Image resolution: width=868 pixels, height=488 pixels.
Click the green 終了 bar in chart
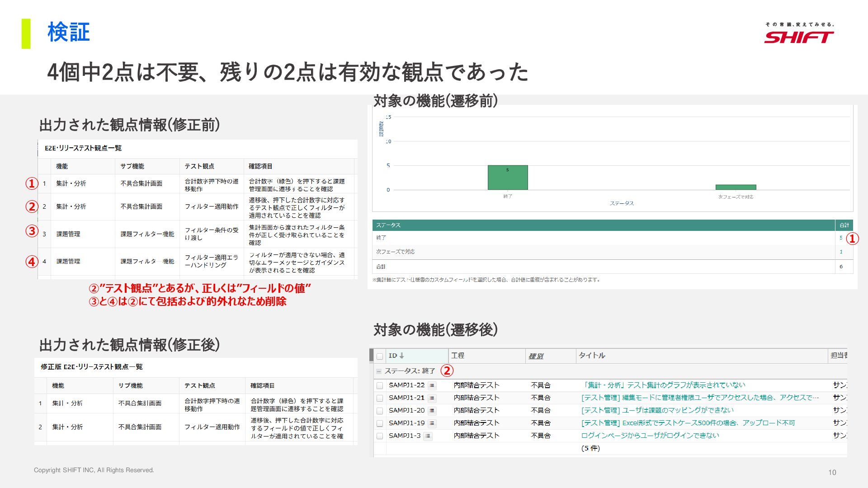coord(507,178)
